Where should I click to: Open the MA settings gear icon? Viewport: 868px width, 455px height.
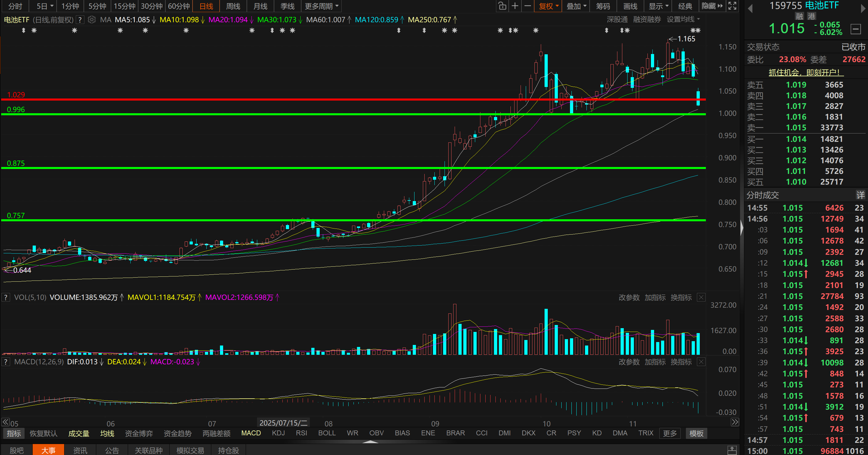coord(92,20)
